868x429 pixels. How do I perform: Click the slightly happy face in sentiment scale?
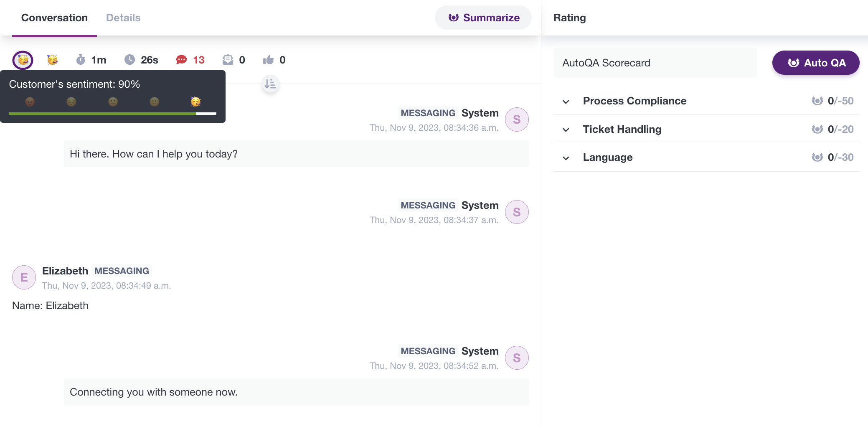click(x=155, y=102)
